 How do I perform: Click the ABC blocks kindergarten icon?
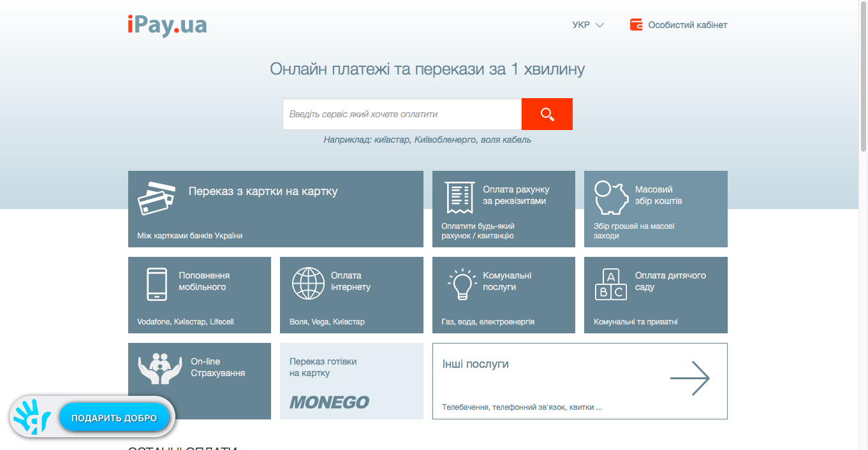pos(610,284)
